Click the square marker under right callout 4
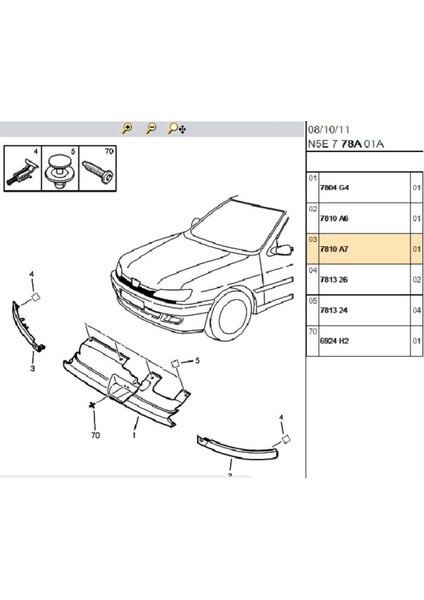This screenshot has width=424, height=600. click(x=286, y=439)
